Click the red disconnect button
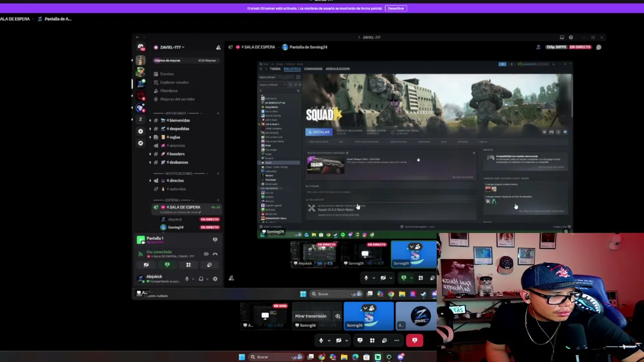644x362 pixels. coord(415,340)
